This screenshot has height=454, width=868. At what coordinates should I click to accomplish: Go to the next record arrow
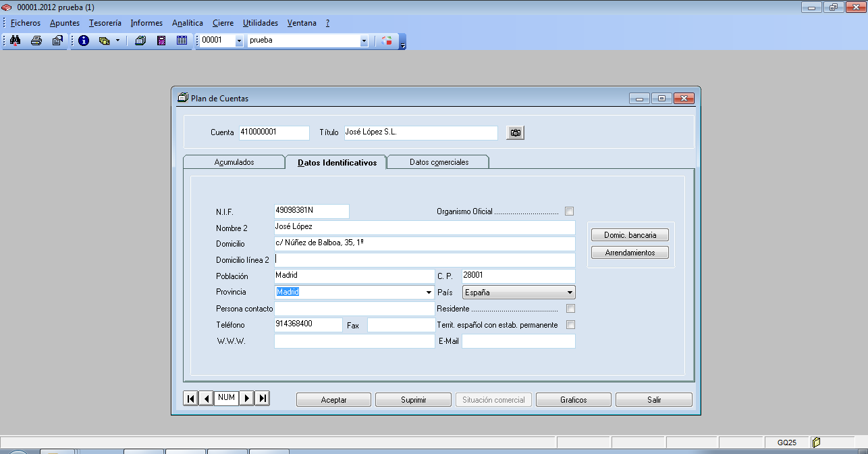[x=247, y=399]
